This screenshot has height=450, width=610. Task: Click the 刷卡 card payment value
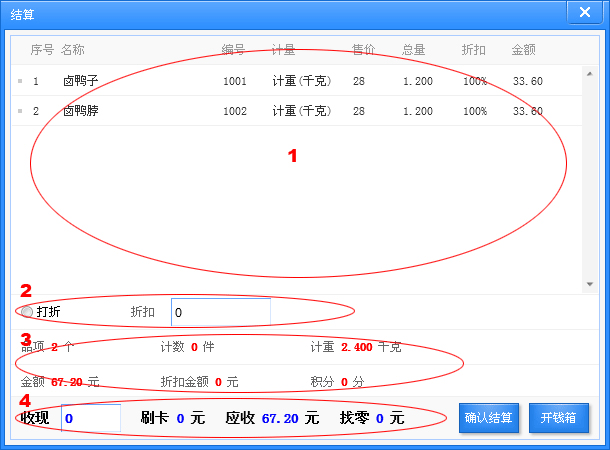[x=180, y=418]
